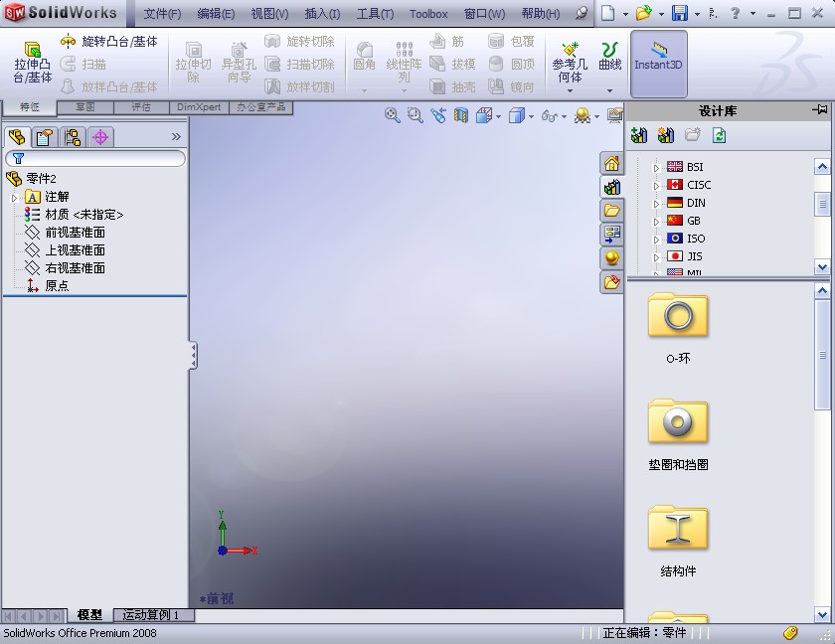The width and height of the screenshot is (835, 644).
Task: Switch to the 草图 sketch tab
Action: point(83,105)
